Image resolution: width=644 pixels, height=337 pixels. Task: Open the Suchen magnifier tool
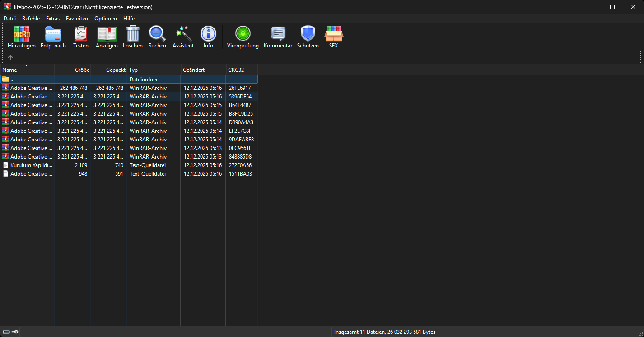click(157, 37)
